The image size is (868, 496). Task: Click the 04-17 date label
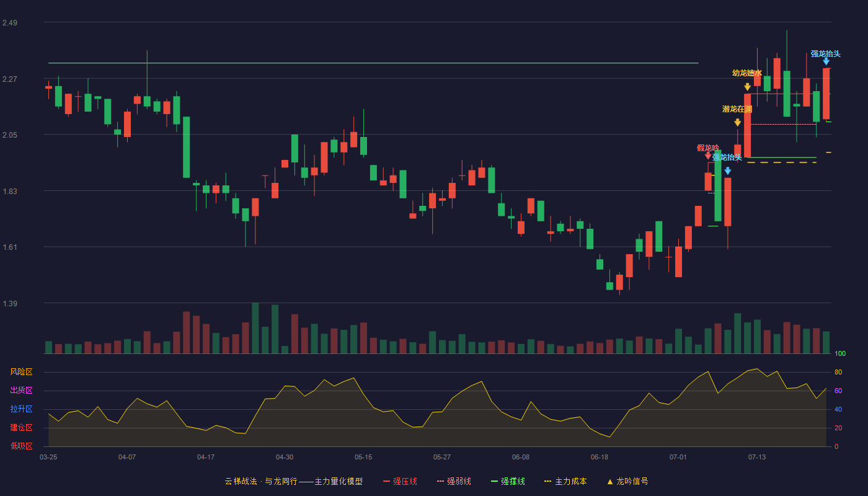click(x=206, y=457)
